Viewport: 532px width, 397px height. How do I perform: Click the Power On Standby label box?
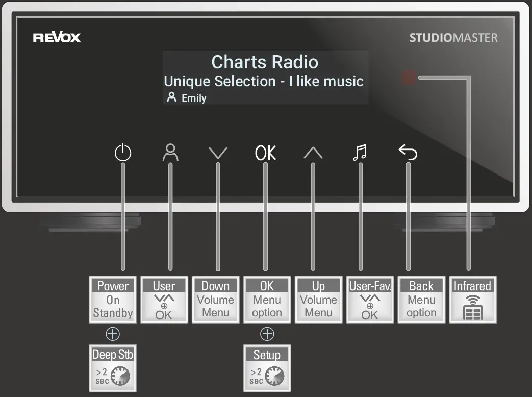[x=113, y=300]
